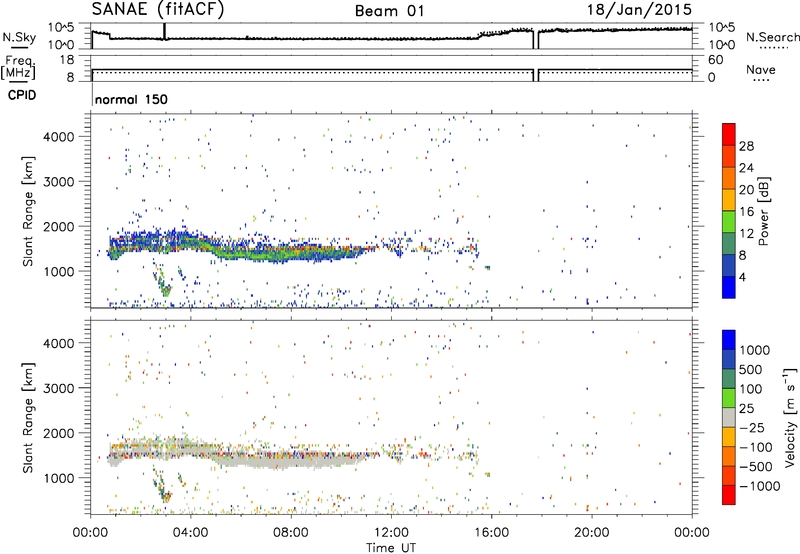The width and height of the screenshot is (800, 554).
Task: Click the '12:00' time axis label
Action: 391,533
